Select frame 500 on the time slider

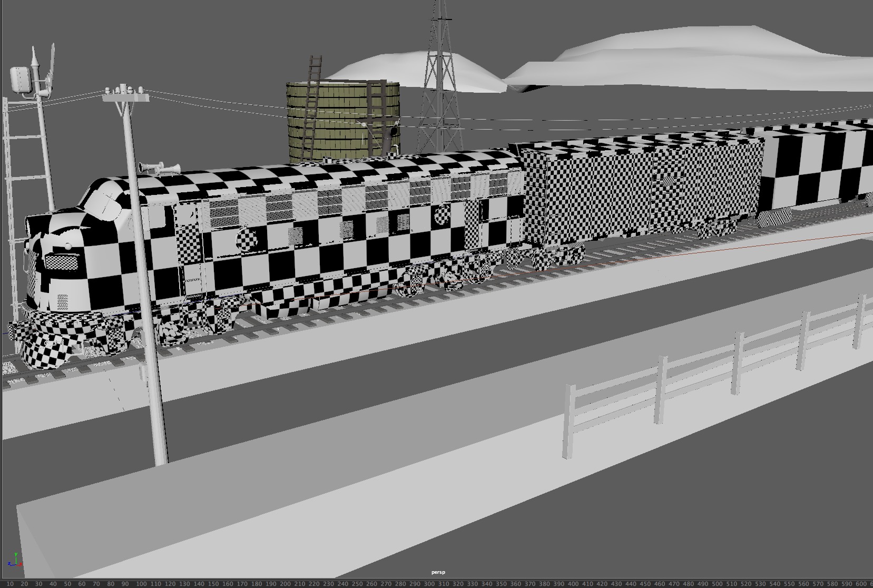pyautogui.click(x=717, y=584)
